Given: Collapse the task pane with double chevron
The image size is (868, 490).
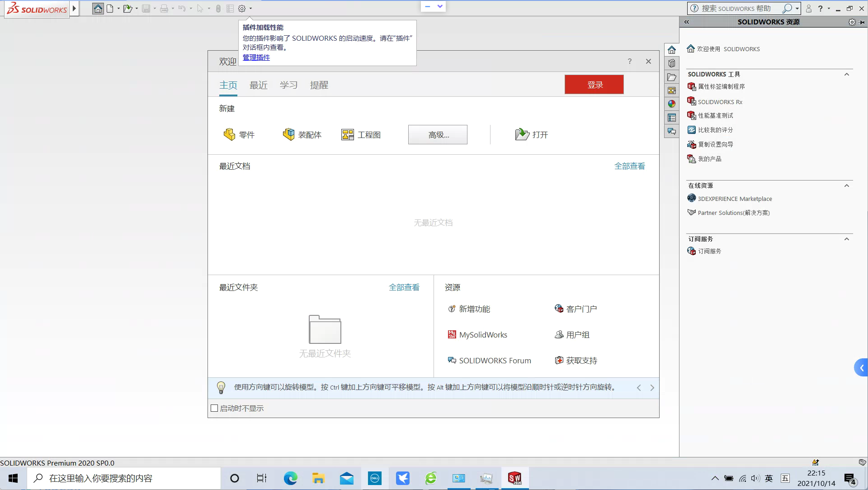Looking at the screenshot, I should (x=687, y=22).
